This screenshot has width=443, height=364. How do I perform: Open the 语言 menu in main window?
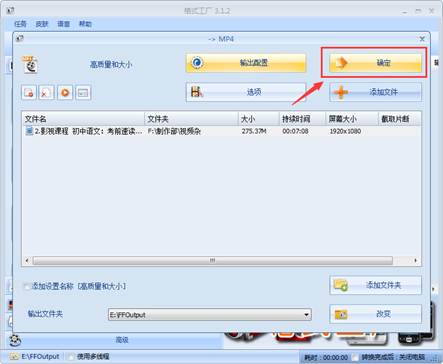pos(63,24)
